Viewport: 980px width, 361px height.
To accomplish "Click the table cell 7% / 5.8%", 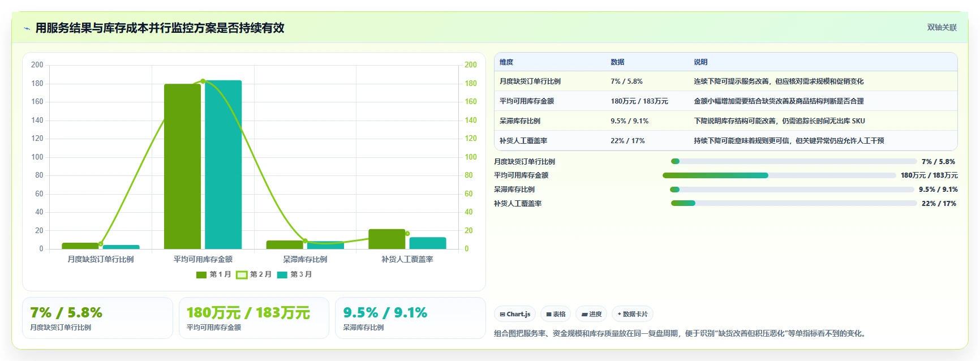I will [x=626, y=81].
